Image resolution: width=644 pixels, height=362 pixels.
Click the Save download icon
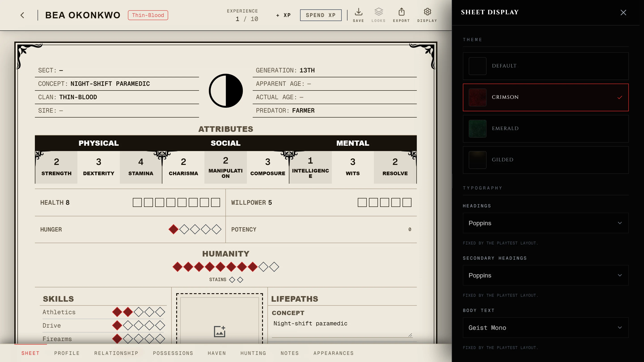(x=358, y=15)
